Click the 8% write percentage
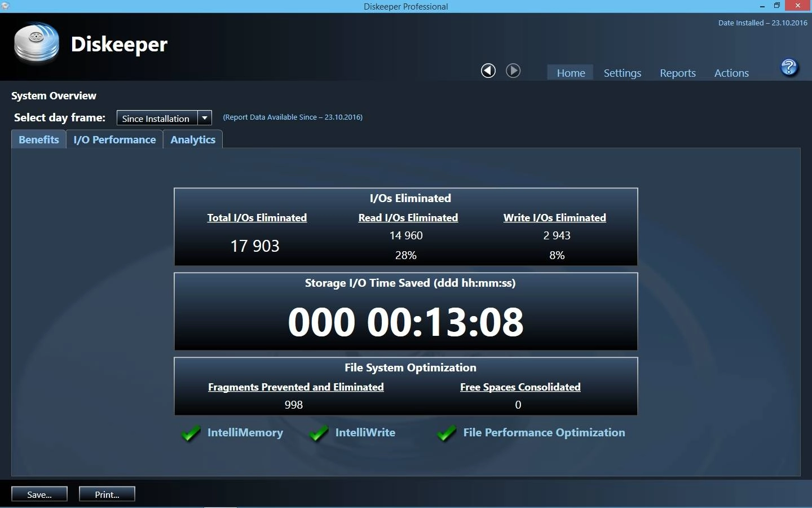 coord(557,255)
